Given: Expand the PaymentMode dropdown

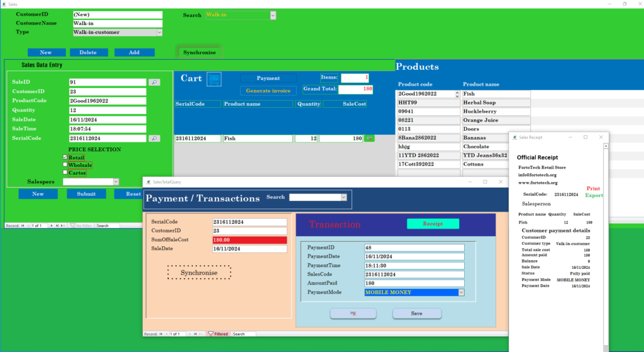Looking at the screenshot, I should (461, 292).
